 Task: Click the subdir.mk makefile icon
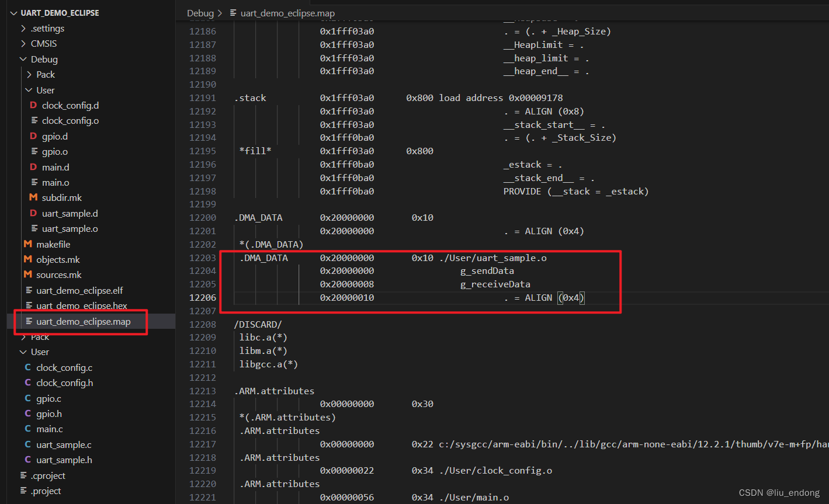click(33, 198)
